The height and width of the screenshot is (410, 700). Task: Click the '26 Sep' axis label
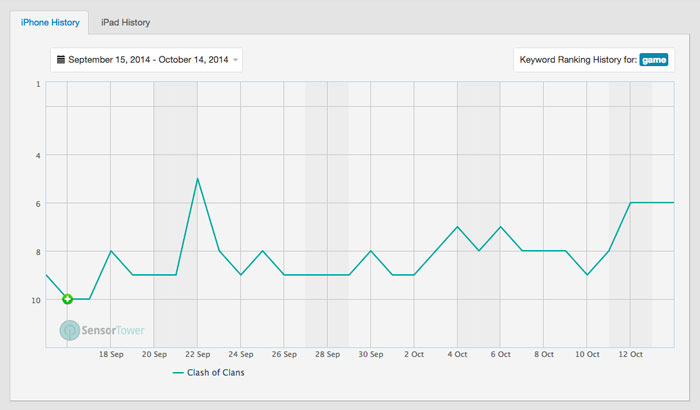(x=284, y=354)
